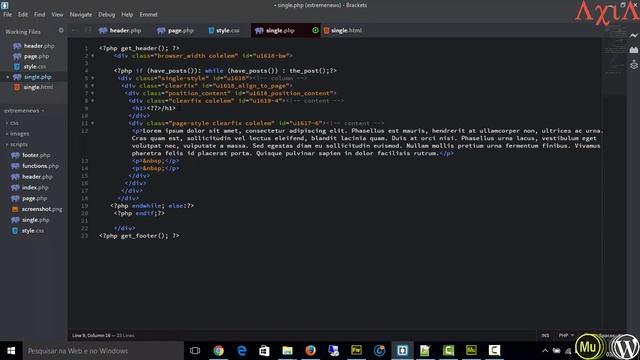The height and width of the screenshot is (360, 640).
Task: Open the Windows Store taskbar icon
Action: [264, 350]
